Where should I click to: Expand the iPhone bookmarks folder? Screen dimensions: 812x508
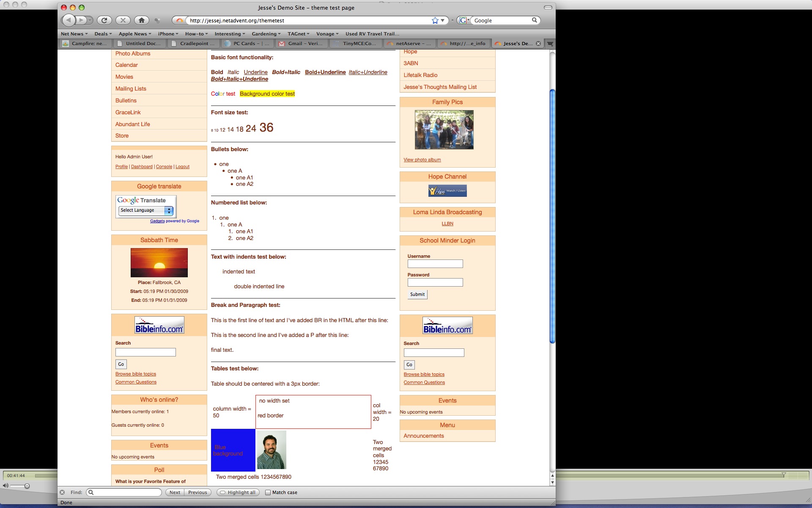168,34
